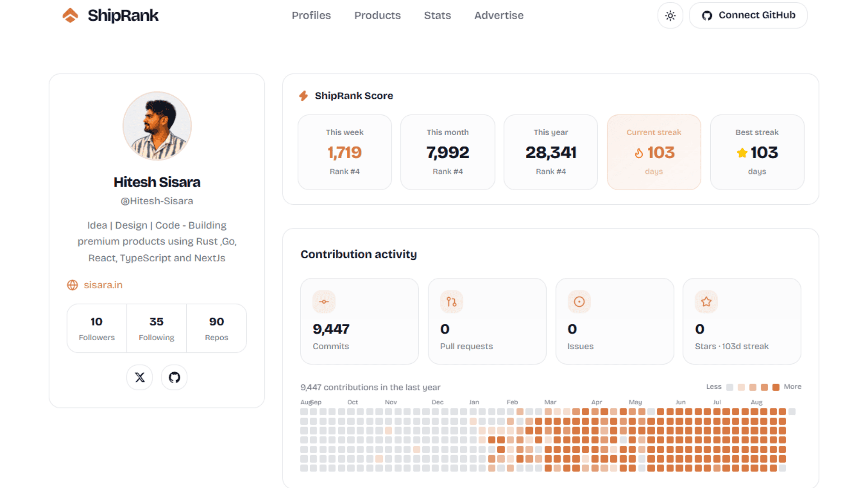Click the @Hitesh-Sisara username
The height and width of the screenshot is (488, 868).
157,201
